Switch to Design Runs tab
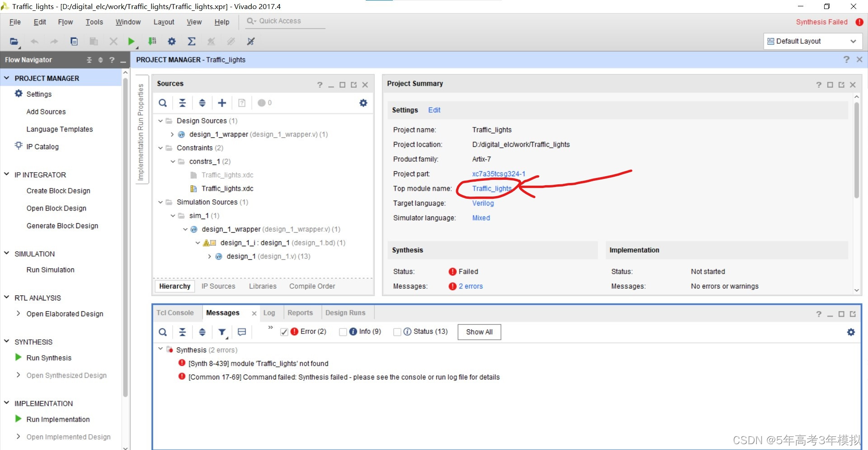868x450 pixels. pyautogui.click(x=345, y=313)
